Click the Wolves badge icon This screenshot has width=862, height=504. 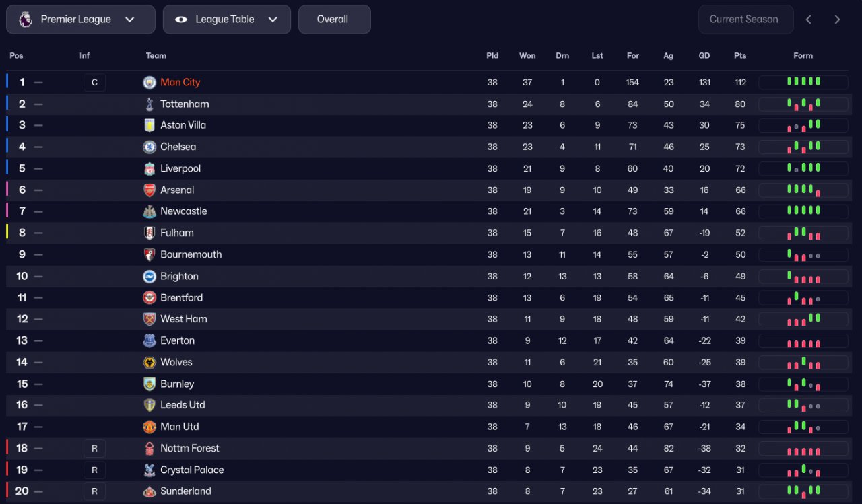point(150,362)
